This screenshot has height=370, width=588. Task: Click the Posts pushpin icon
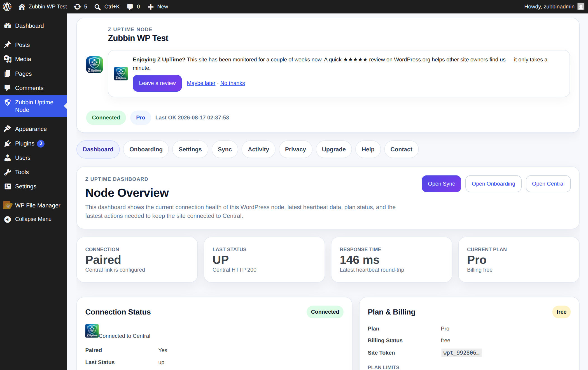point(8,45)
